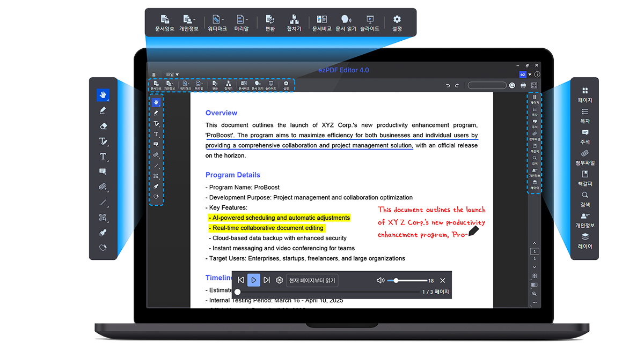644x343 pixels.
Task: Open 설정 gear in the enlarged top toolbar
Action: [397, 23]
